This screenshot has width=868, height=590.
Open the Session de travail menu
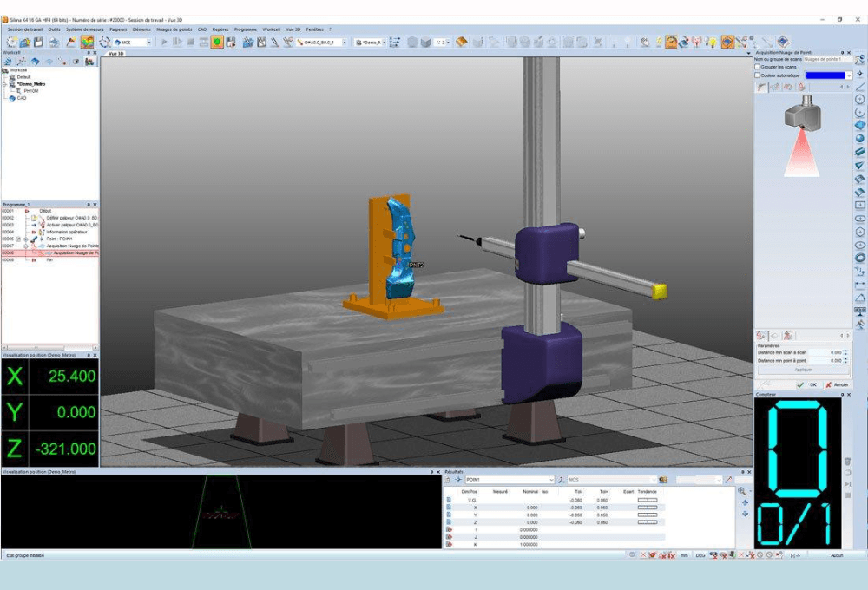click(x=25, y=29)
